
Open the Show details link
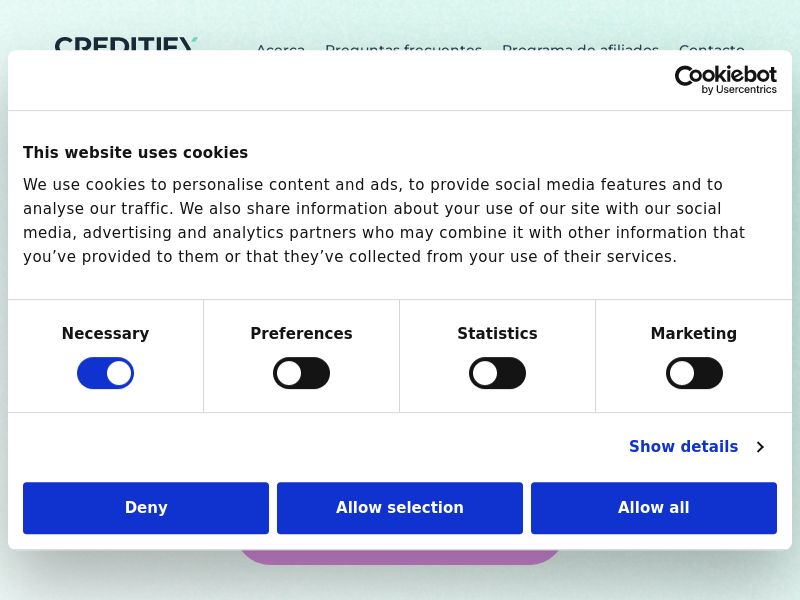[x=683, y=447]
